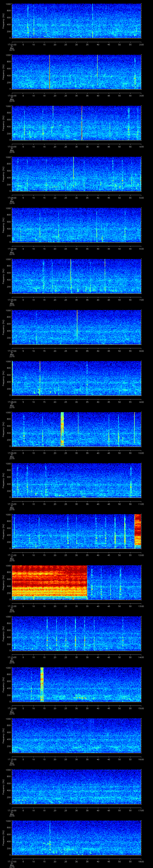Viewport: 153px width, 868px height.
Task: Open the spectrogram panel starting at 17:05:00
Action: (x=76, y=225)
